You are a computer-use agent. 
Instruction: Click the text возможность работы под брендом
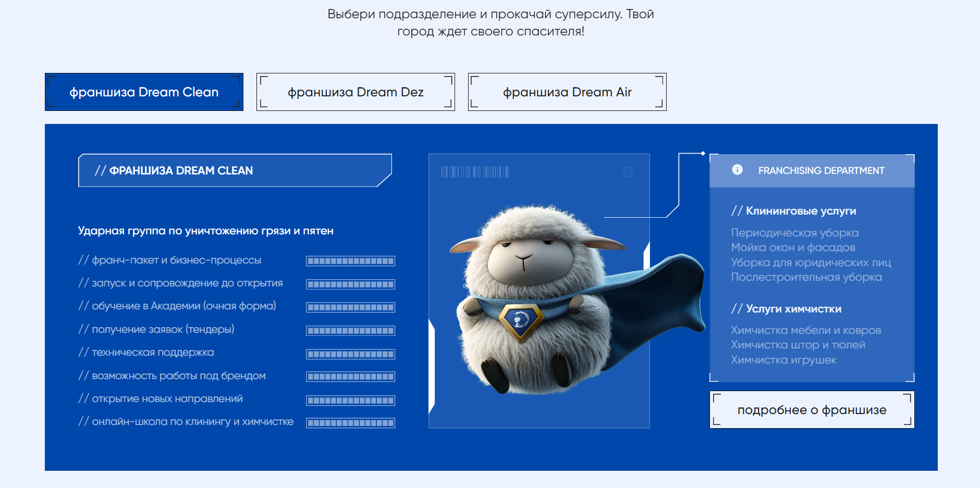coord(172,376)
